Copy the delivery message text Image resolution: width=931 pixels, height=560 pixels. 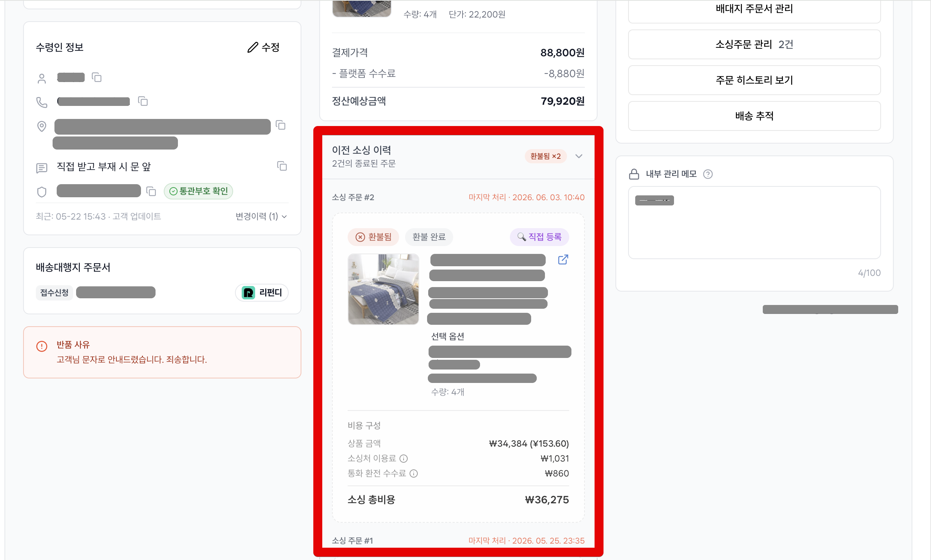(x=282, y=166)
